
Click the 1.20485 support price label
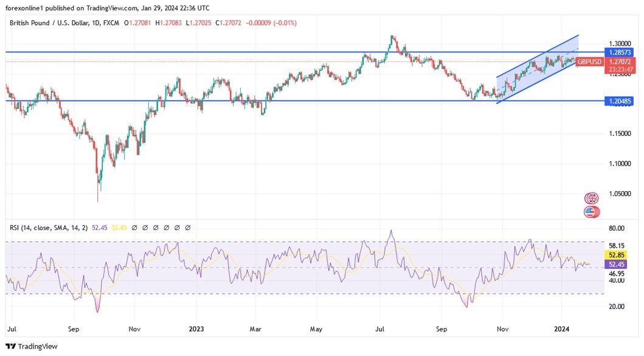(619, 100)
